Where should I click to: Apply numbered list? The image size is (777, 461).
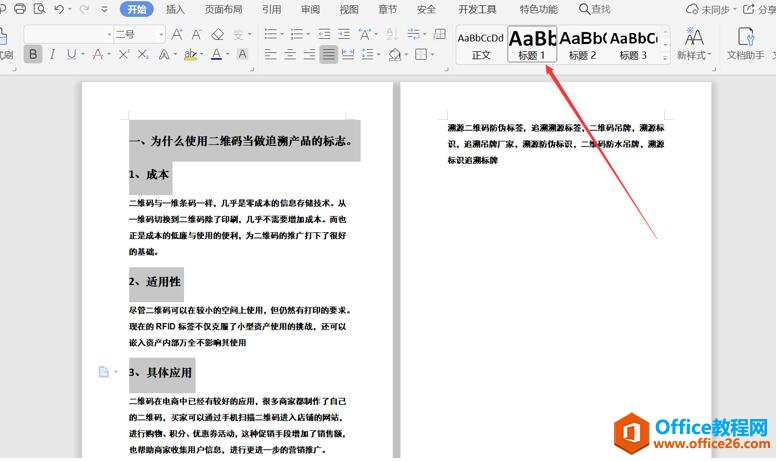[297, 34]
